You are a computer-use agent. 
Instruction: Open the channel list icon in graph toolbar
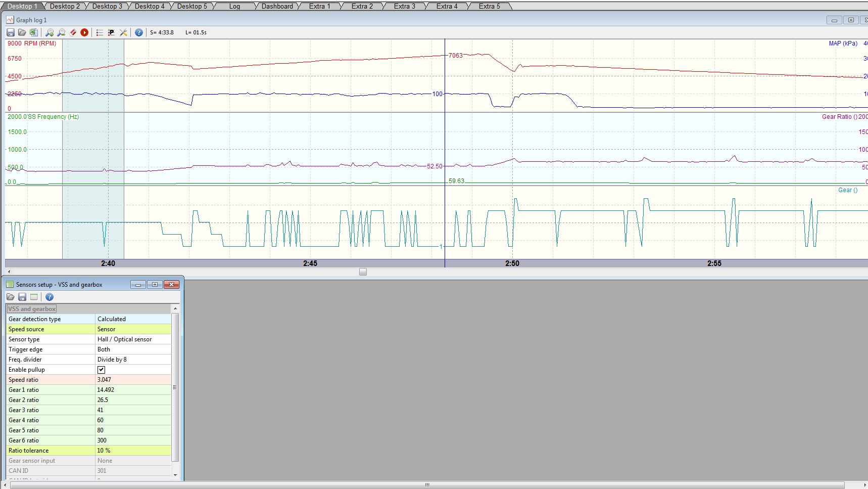[x=100, y=32]
